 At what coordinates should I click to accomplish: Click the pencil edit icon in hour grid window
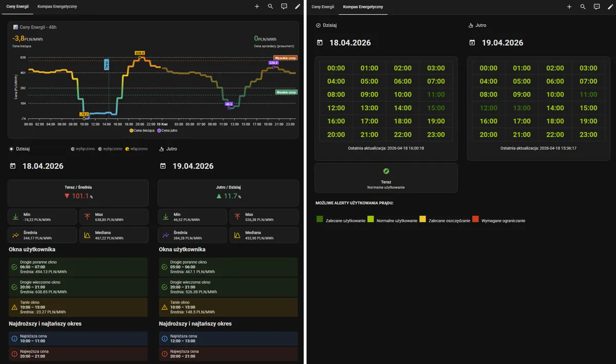click(610, 7)
